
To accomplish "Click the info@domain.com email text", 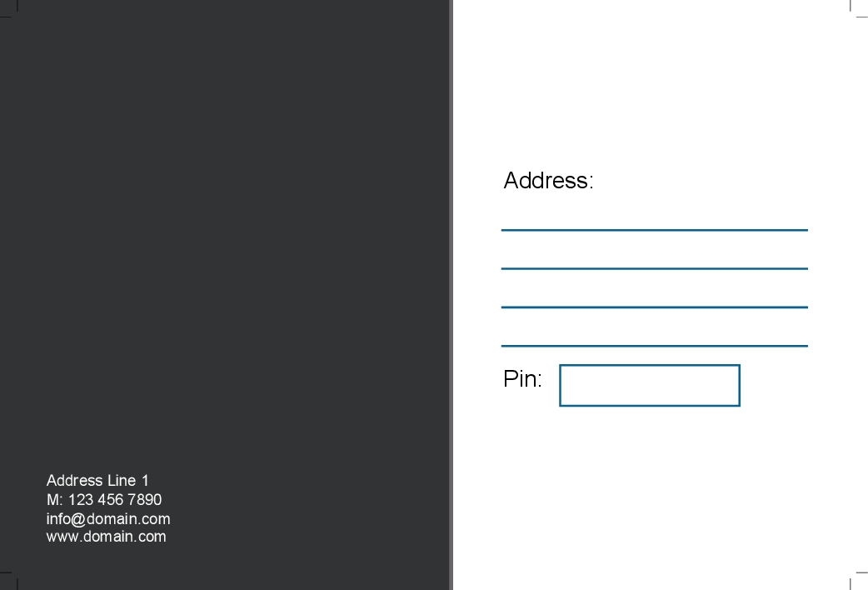I will coord(108,519).
